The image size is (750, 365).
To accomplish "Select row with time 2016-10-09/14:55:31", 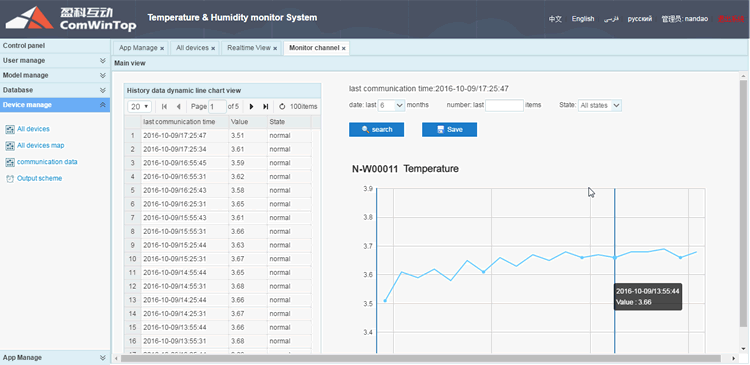I will 218,287.
